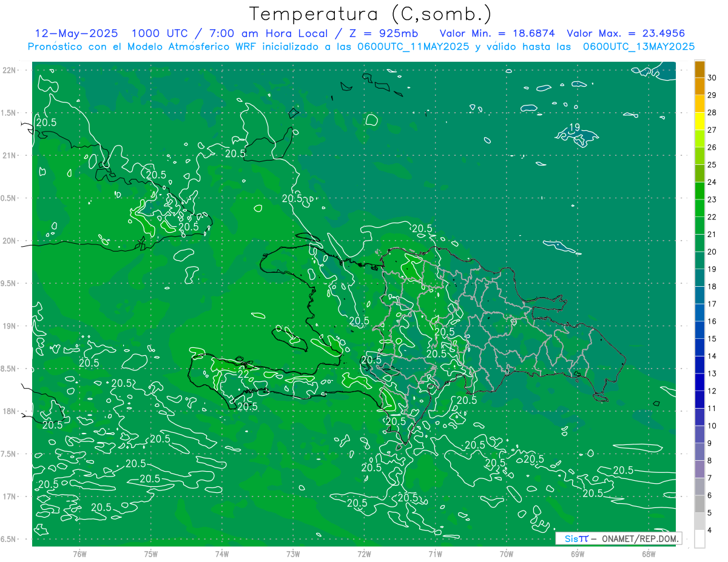Click the '72W' longitude axis label

[364, 553]
